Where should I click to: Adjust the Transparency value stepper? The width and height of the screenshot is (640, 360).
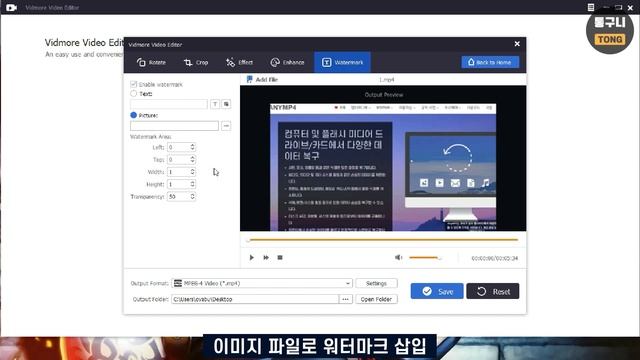click(192, 196)
